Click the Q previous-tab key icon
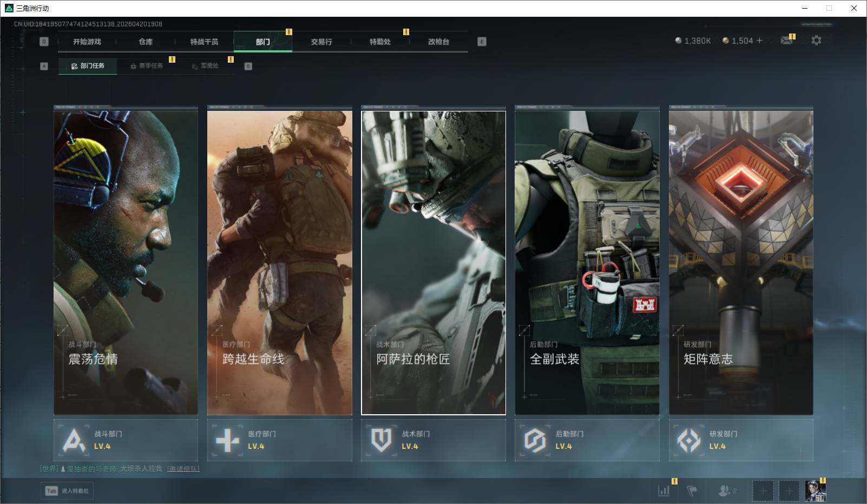The height and width of the screenshot is (504, 867). [x=44, y=42]
